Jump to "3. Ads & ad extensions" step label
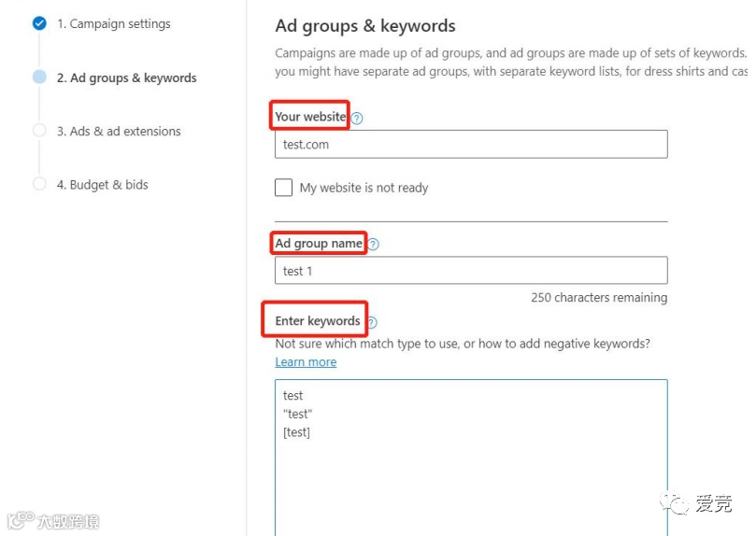This screenshot has height=536, width=756. pyautogui.click(x=119, y=132)
